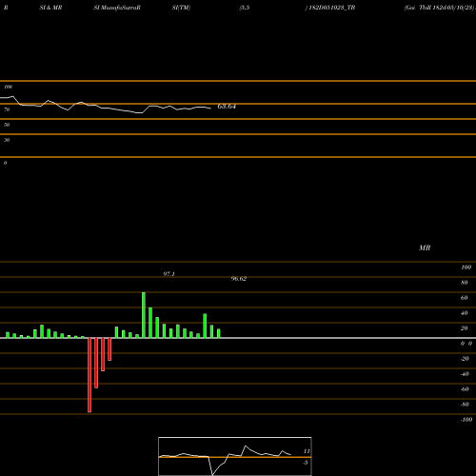Screen dimensions: 476x476
Task: Click the 97.1 value above the bars
Action: click(x=169, y=274)
